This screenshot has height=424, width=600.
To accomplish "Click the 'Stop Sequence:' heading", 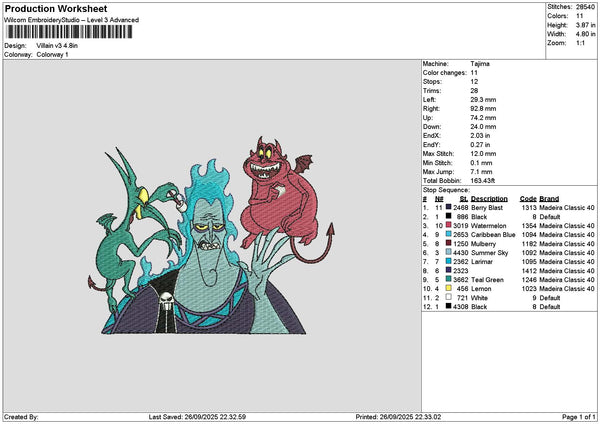I will pos(446,190).
